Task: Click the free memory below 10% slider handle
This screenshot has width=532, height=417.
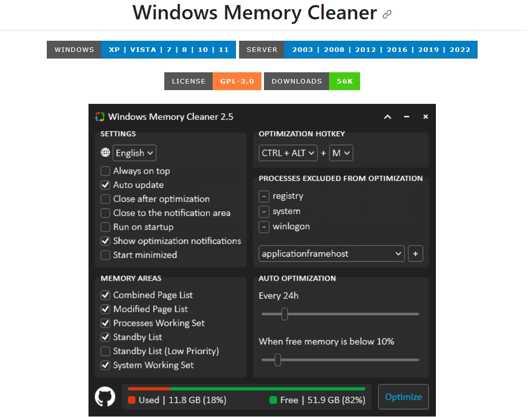Action: tap(278, 360)
